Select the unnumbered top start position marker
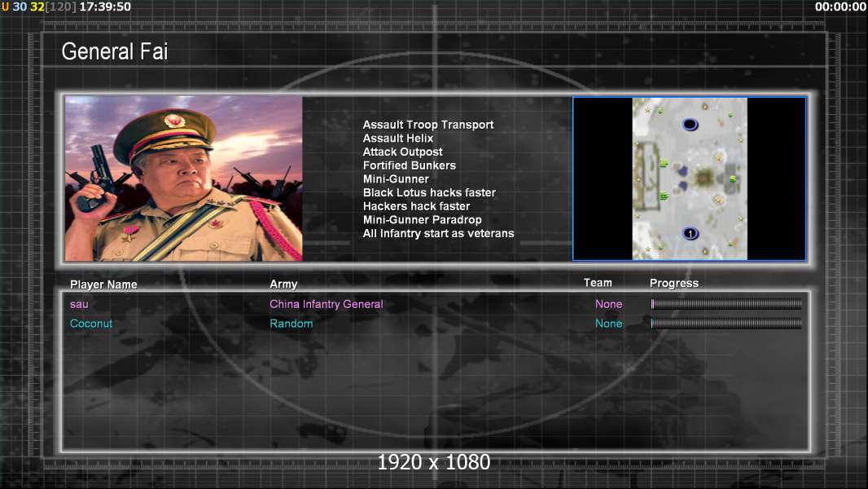The width and height of the screenshot is (868, 489). click(690, 124)
